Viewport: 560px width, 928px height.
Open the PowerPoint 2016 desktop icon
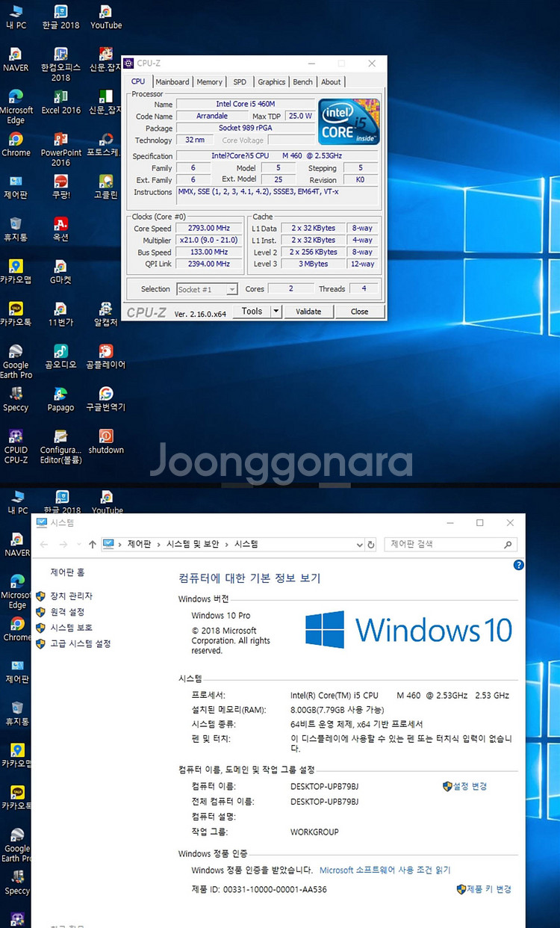click(x=60, y=149)
